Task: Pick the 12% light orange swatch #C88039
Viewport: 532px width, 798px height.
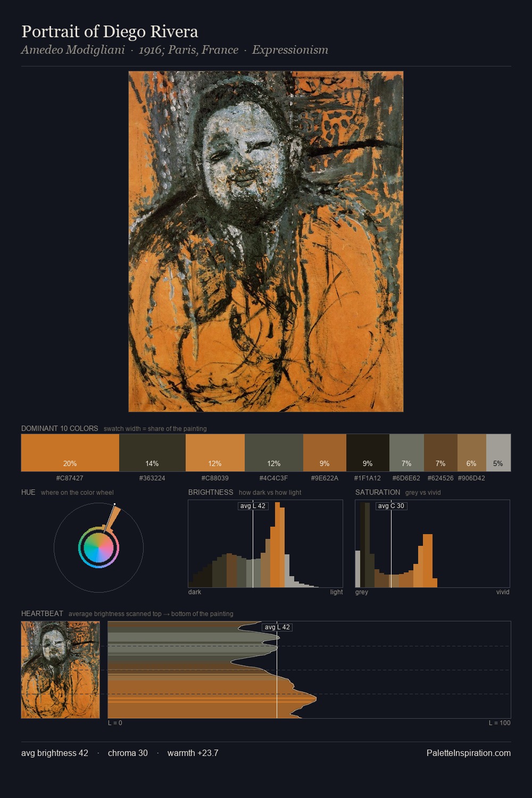Action: tap(215, 453)
